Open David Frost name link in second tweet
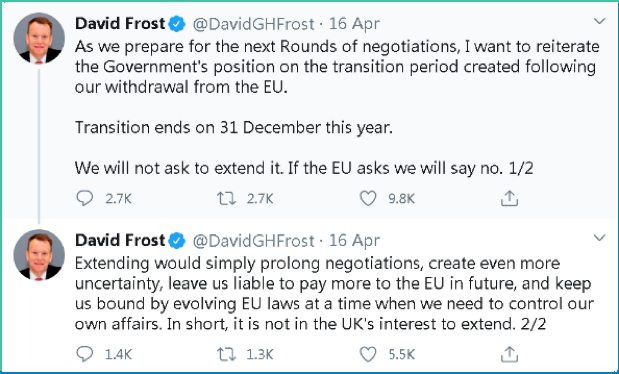The width and height of the screenshot is (619, 374). point(120,241)
